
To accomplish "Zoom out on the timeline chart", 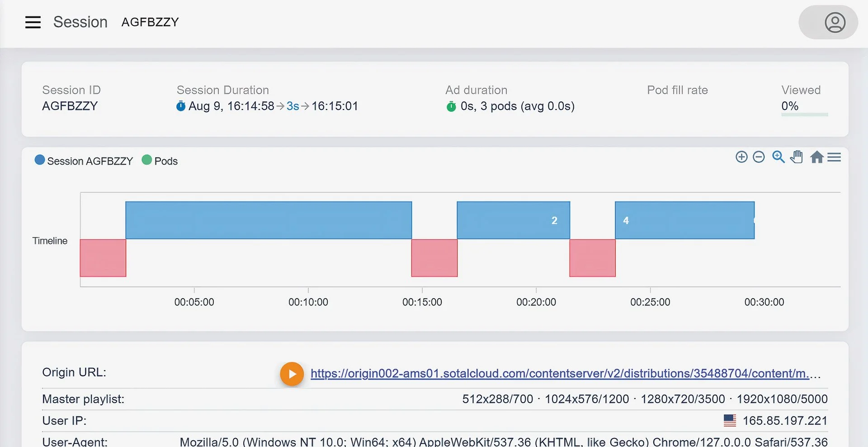I will point(759,157).
